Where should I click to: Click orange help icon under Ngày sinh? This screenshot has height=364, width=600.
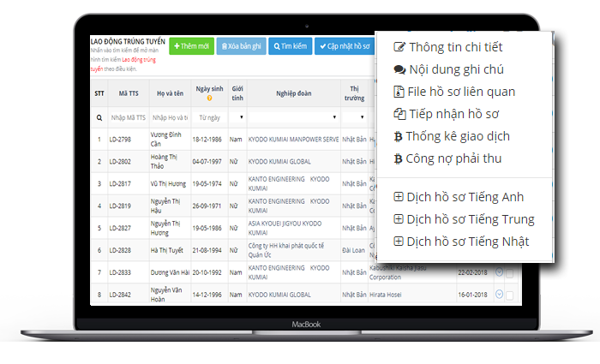(x=209, y=98)
